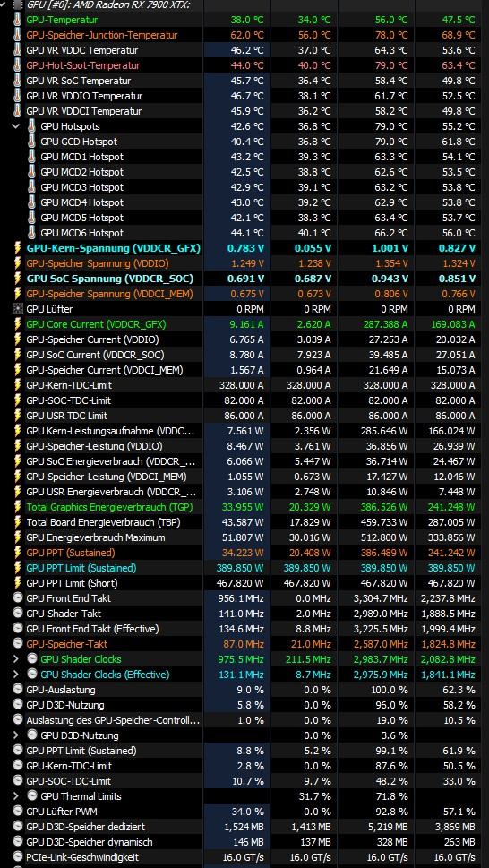489x868 pixels.
Task: Click the GPU D3D-Speicher dynamisch label
Action: (x=89, y=842)
